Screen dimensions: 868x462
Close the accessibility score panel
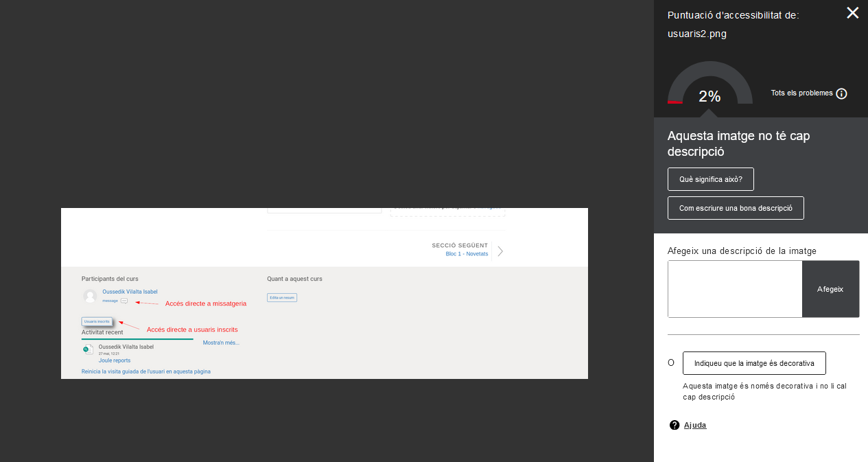[x=852, y=13]
